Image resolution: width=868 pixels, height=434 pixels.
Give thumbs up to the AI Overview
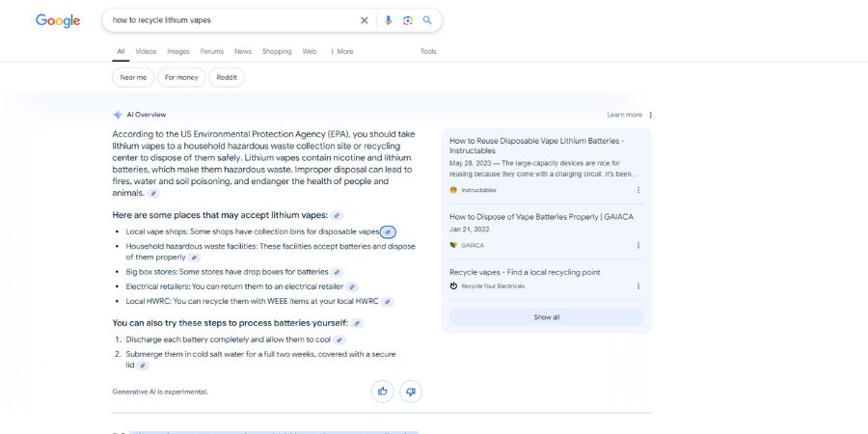[383, 392]
